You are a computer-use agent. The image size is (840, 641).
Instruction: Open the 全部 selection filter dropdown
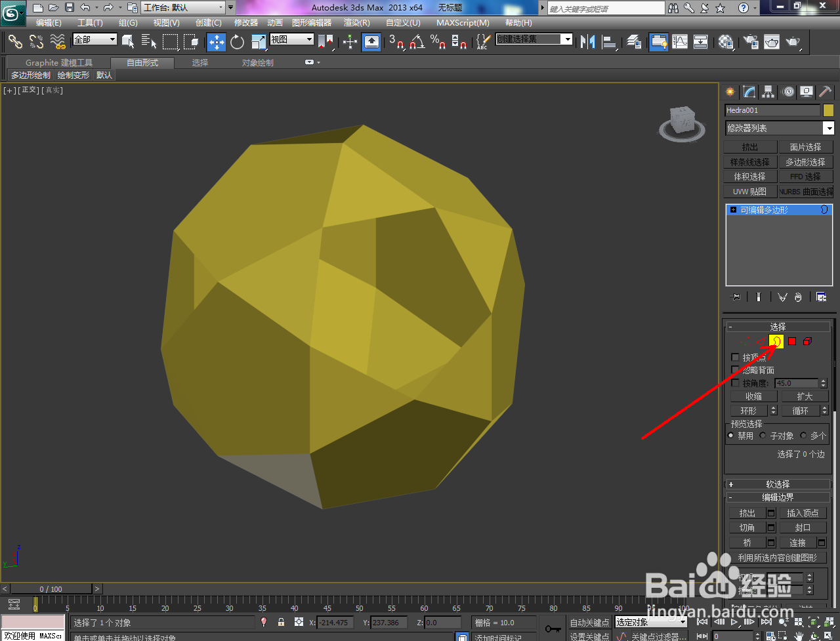[x=94, y=39]
